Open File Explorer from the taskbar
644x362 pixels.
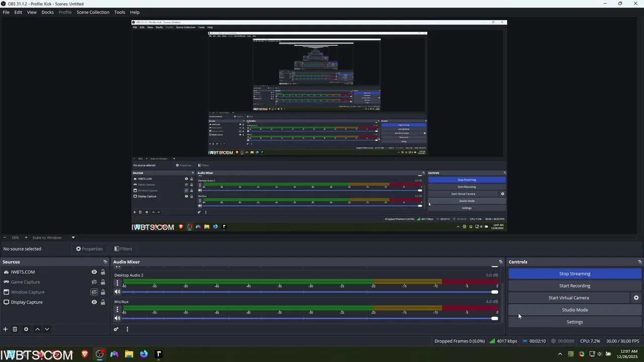(129, 354)
